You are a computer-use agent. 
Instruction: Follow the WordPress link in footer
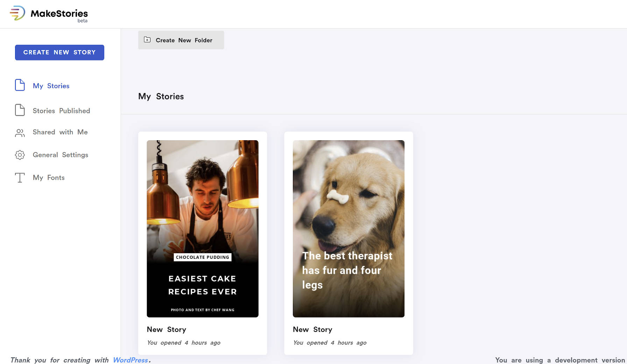130,360
